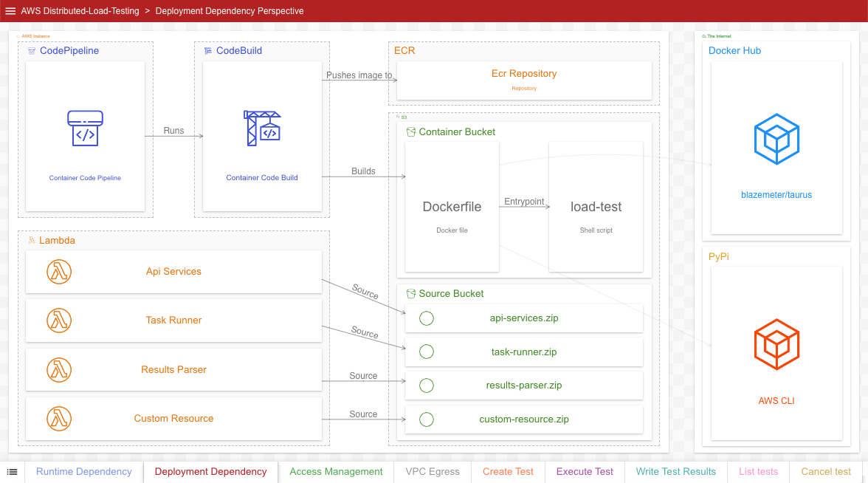Click the CodeBuild group title
Viewport: 868px width, 483px height.
click(x=239, y=50)
